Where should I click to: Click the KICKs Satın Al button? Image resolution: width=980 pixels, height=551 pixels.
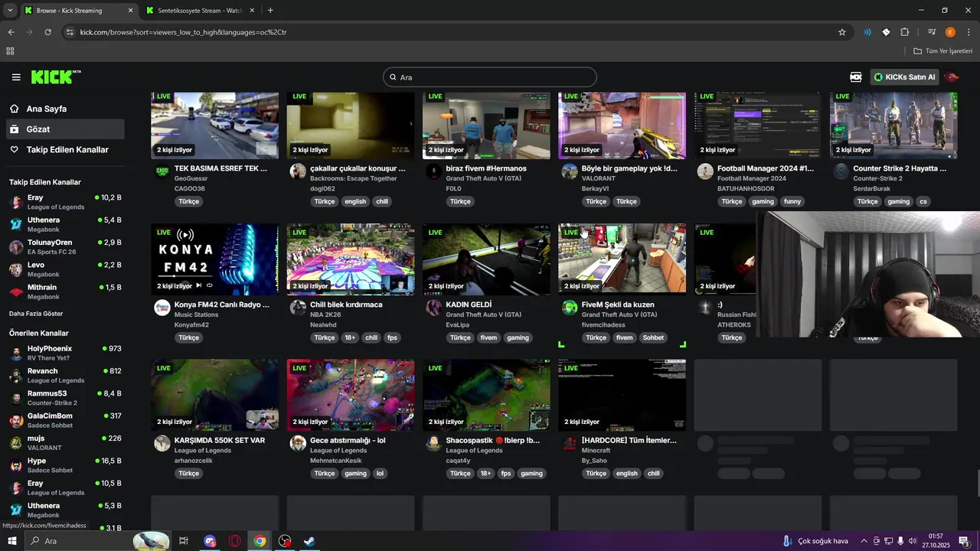pyautogui.click(x=904, y=77)
